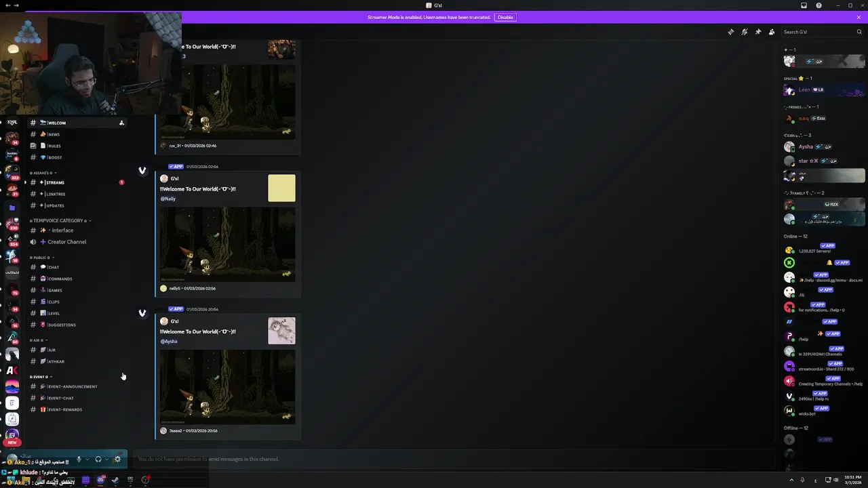Dismiss the Streamer Mode purple banner
868x488 pixels.
click(859, 17)
